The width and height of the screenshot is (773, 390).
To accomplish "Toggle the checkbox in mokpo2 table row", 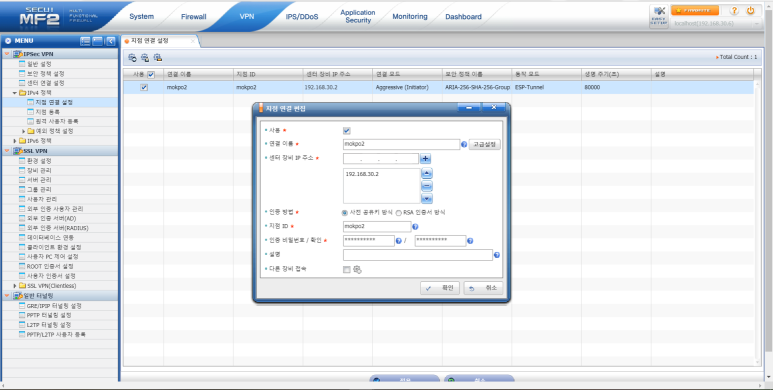I will coord(144,87).
